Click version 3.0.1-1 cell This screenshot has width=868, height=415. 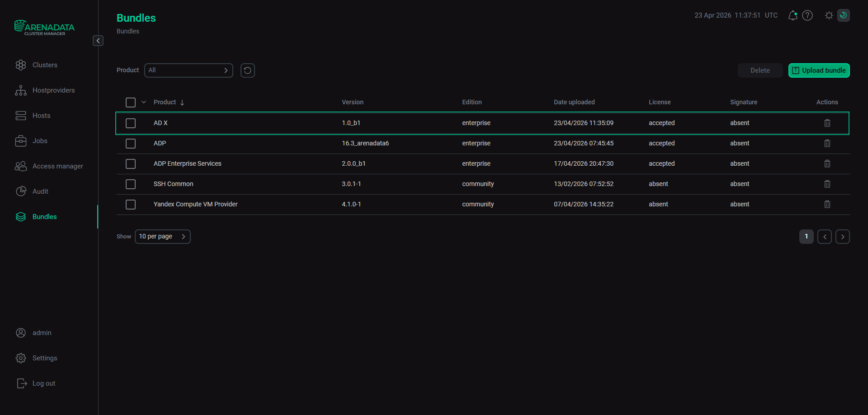point(351,184)
